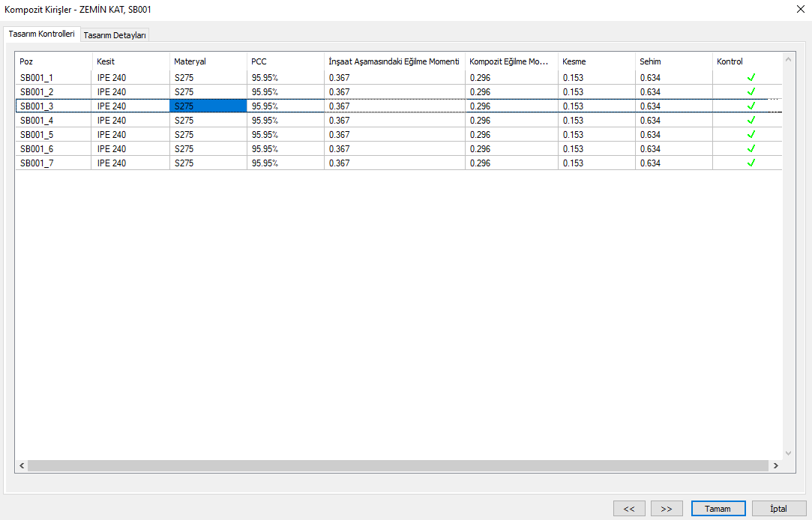Close the Kompozit Kirişler dialog
Image resolution: width=812 pixels, height=520 pixels.
[799, 9]
